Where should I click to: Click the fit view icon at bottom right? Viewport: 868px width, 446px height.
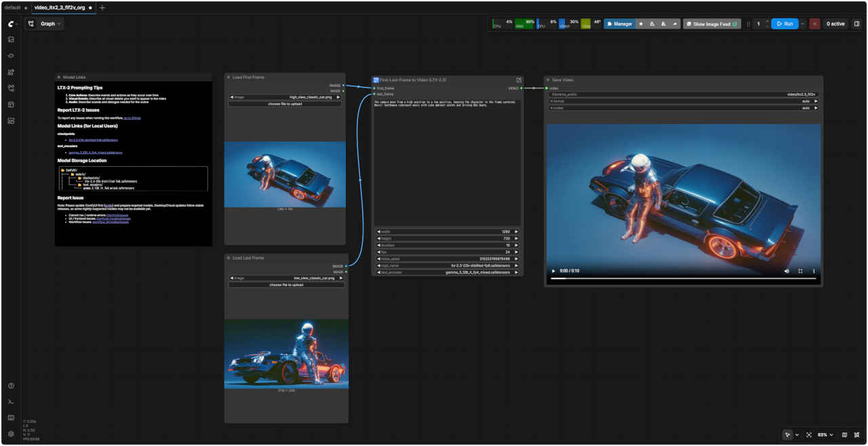click(x=809, y=434)
